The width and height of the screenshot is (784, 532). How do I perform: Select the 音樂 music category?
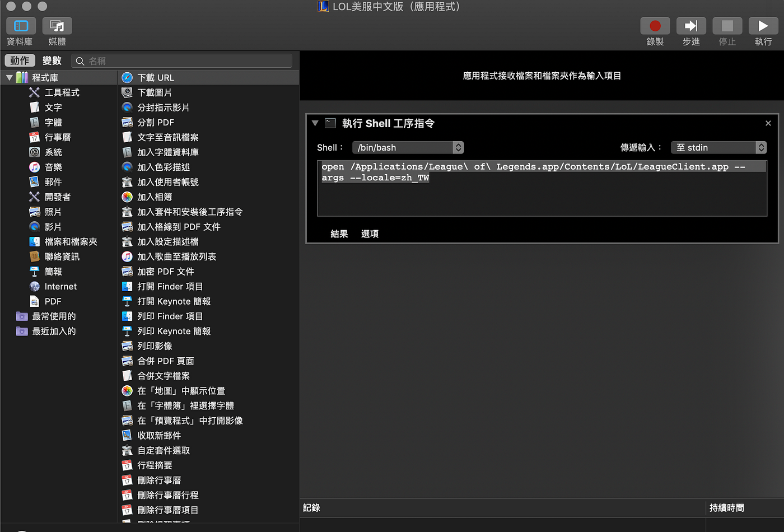[x=53, y=167]
